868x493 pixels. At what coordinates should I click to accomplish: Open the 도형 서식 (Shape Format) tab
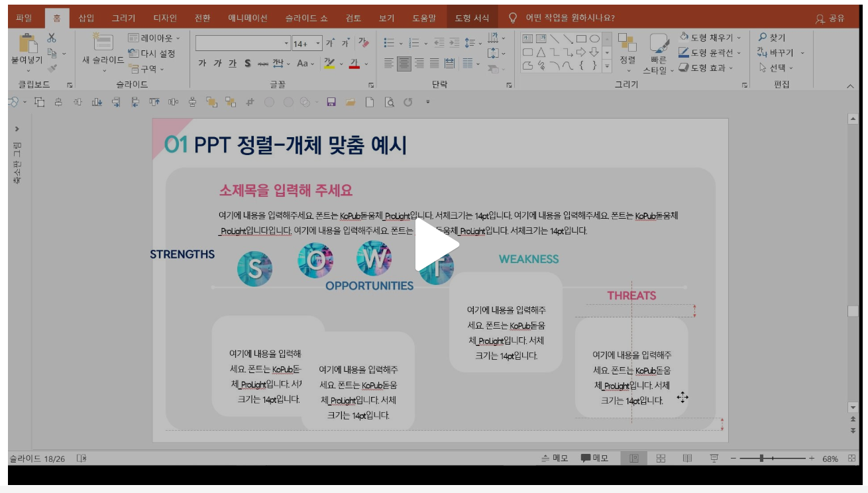pyautogui.click(x=472, y=17)
